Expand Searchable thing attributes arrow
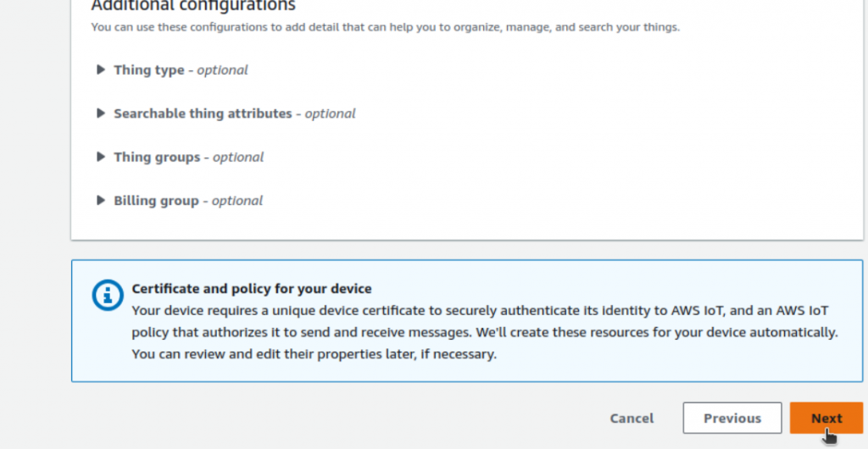This screenshot has width=868, height=449. (x=101, y=114)
